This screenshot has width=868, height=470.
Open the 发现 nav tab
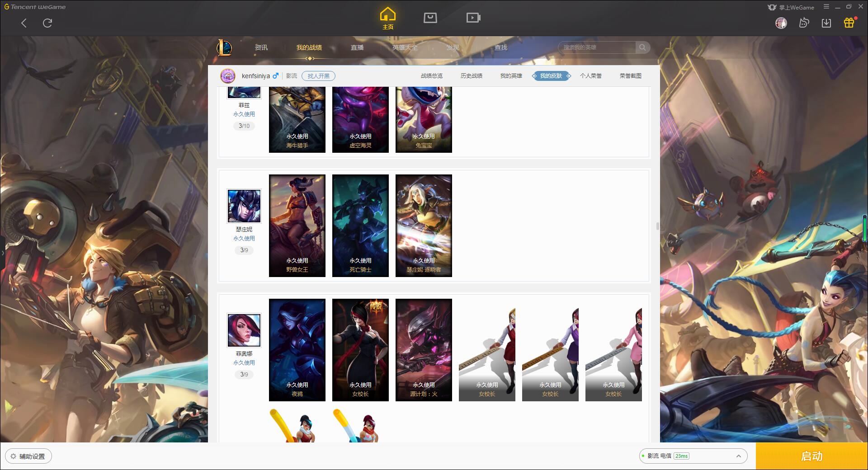tap(453, 47)
